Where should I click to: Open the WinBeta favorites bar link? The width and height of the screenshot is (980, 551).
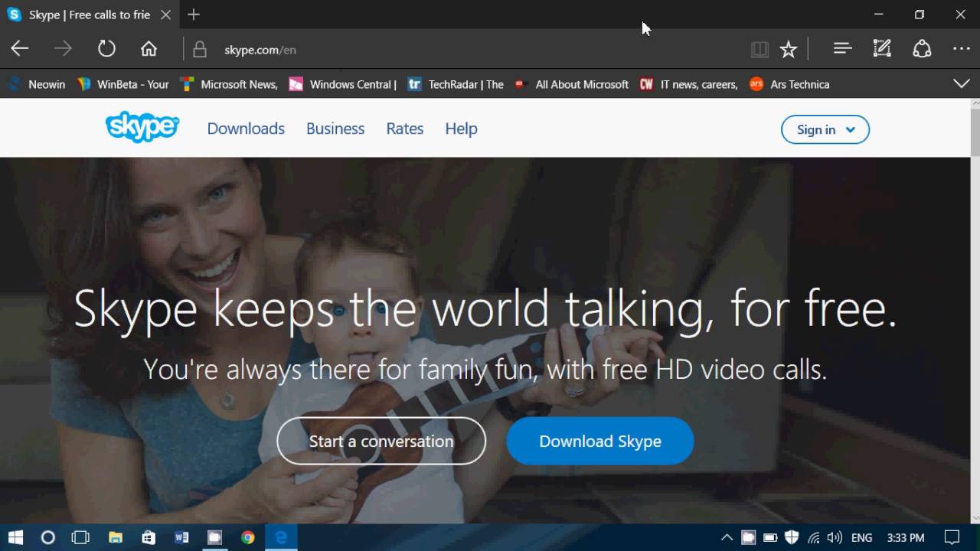(x=123, y=84)
